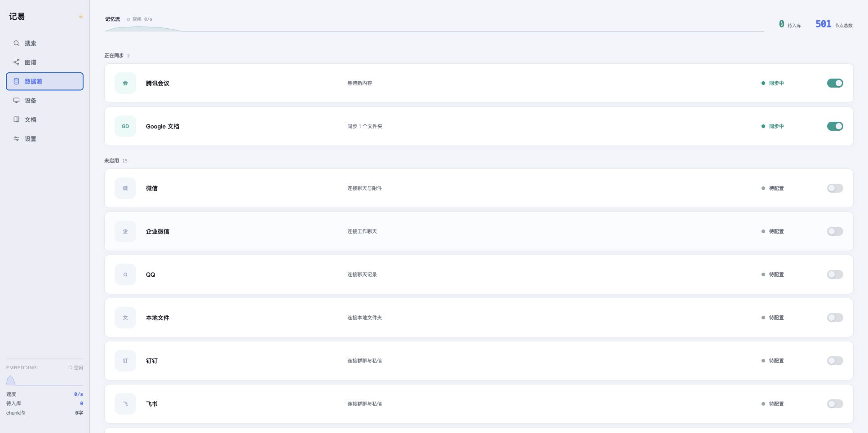Click the book icon for 文档

(x=16, y=119)
